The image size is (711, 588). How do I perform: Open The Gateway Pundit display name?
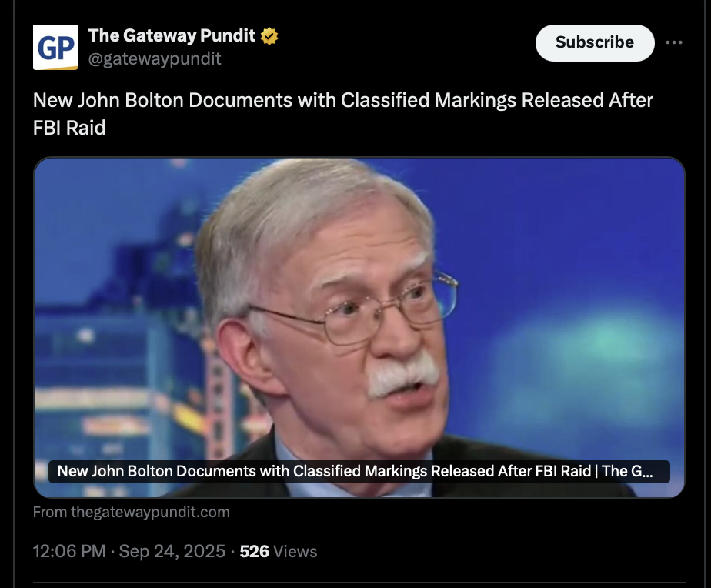coord(172,35)
